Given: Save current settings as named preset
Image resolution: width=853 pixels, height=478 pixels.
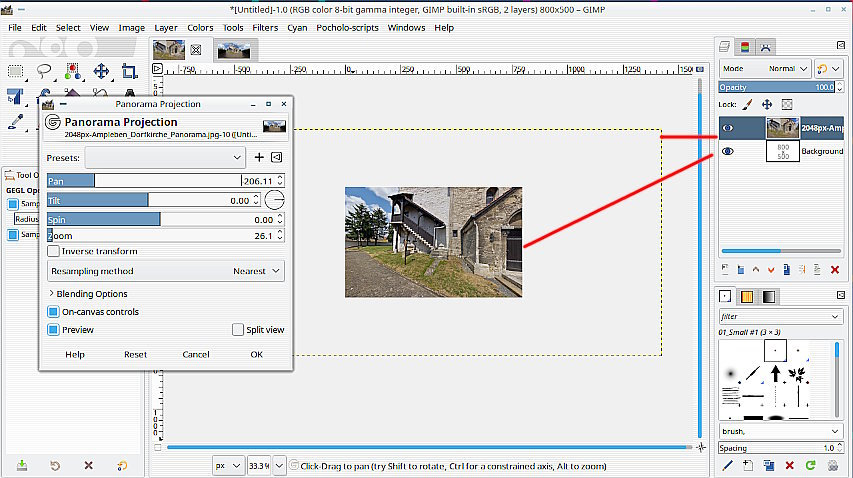Looking at the screenshot, I should (x=259, y=157).
